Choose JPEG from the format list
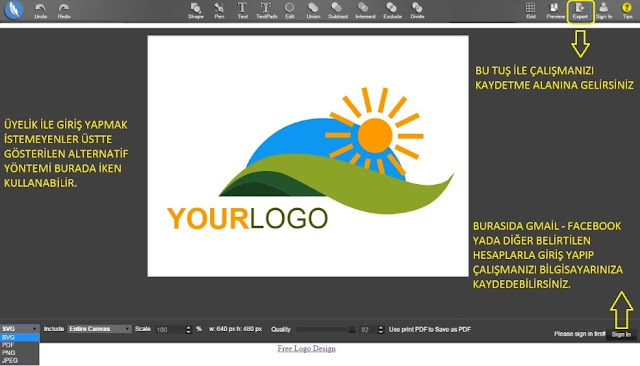 (x=20, y=360)
